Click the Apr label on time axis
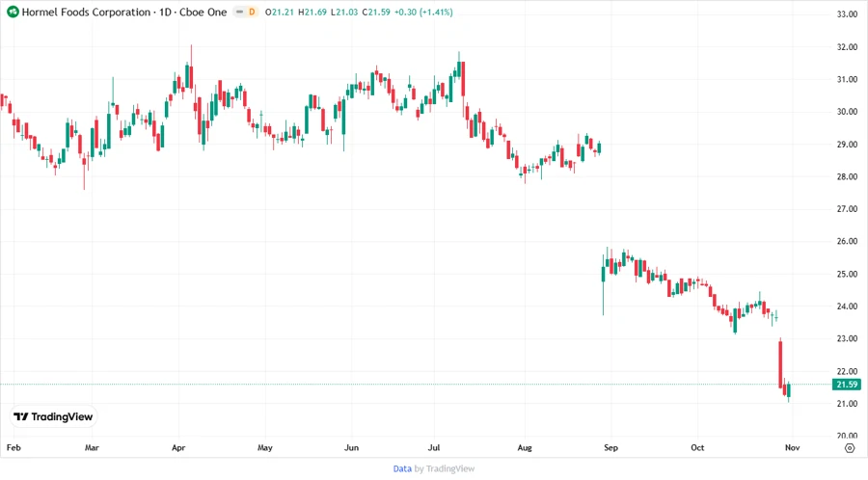This screenshot has width=868, height=480. (178, 447)
